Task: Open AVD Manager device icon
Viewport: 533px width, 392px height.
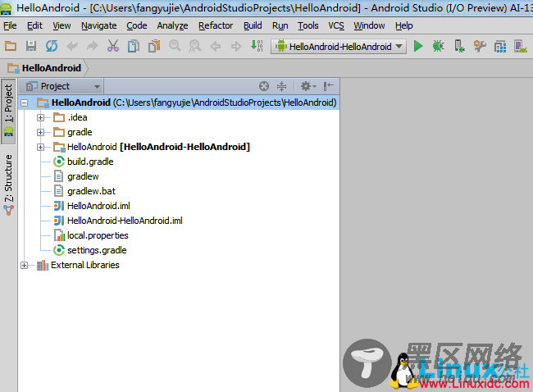Action: pos(521,46)
